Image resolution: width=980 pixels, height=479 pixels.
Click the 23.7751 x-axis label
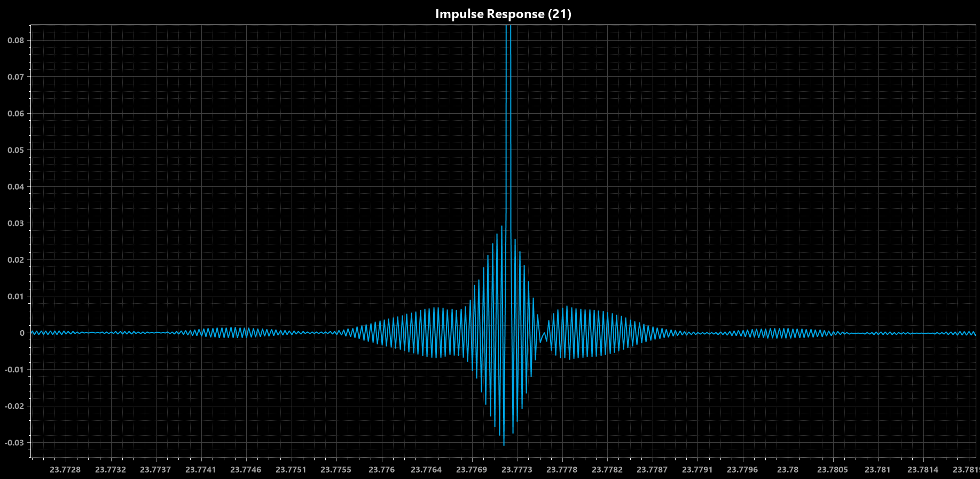[x=291, y=469]
